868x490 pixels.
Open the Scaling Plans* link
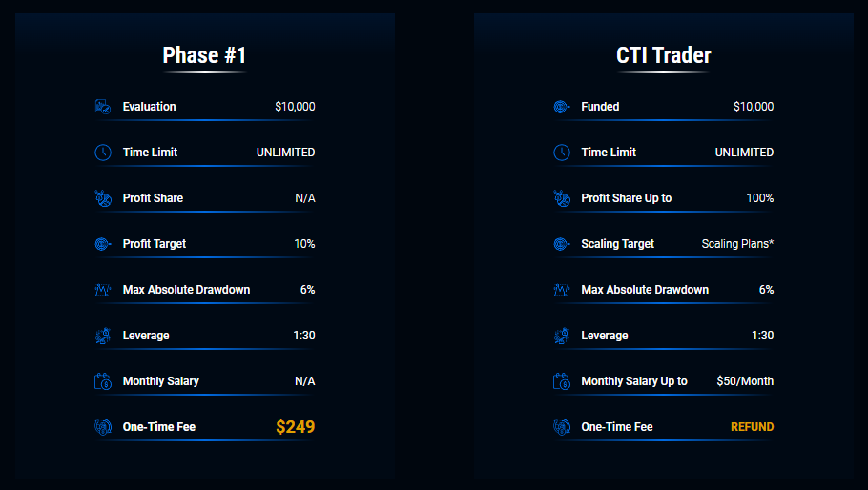pos(737,244)
